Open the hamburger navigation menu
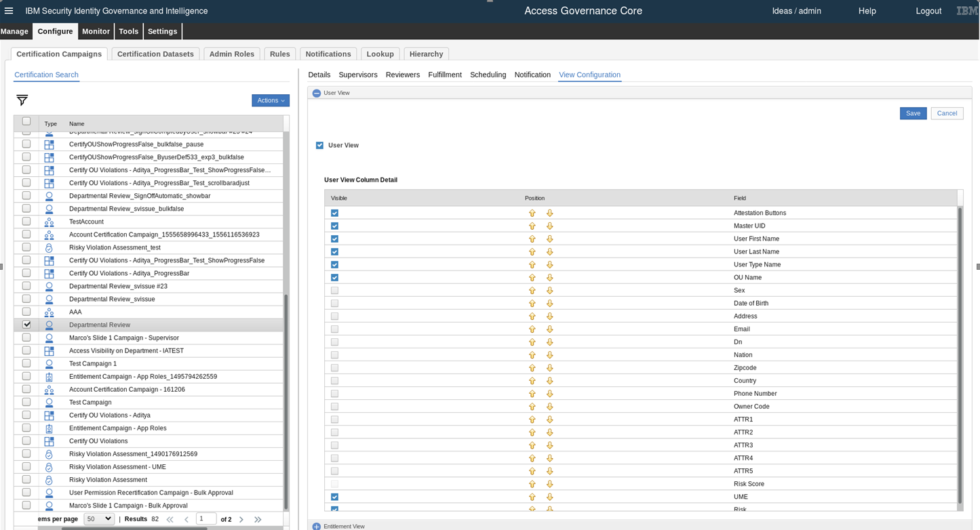 [9, 11]
